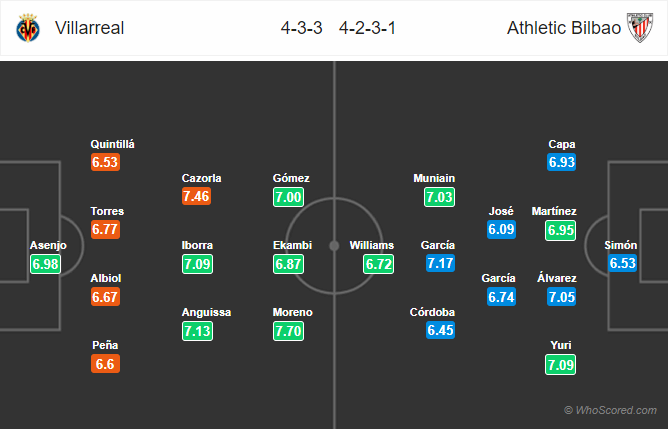Screen dimensions: 668x429
Task: Click the 4-2-3-1 formation label
Action: click(367, 28)
